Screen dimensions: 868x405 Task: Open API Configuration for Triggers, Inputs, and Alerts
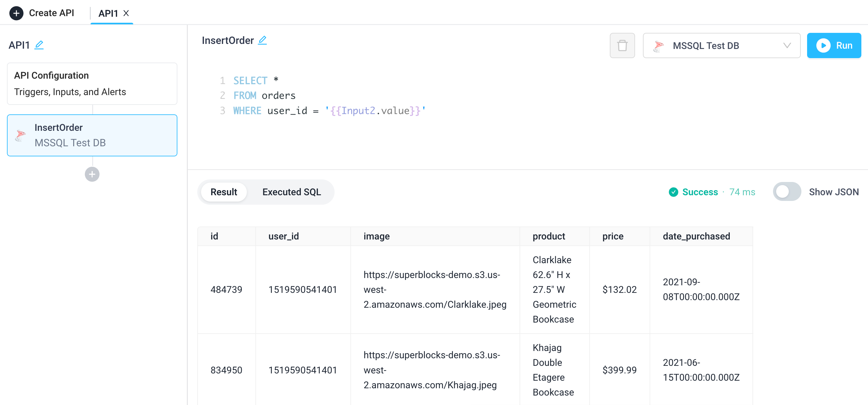click(92, 83)
